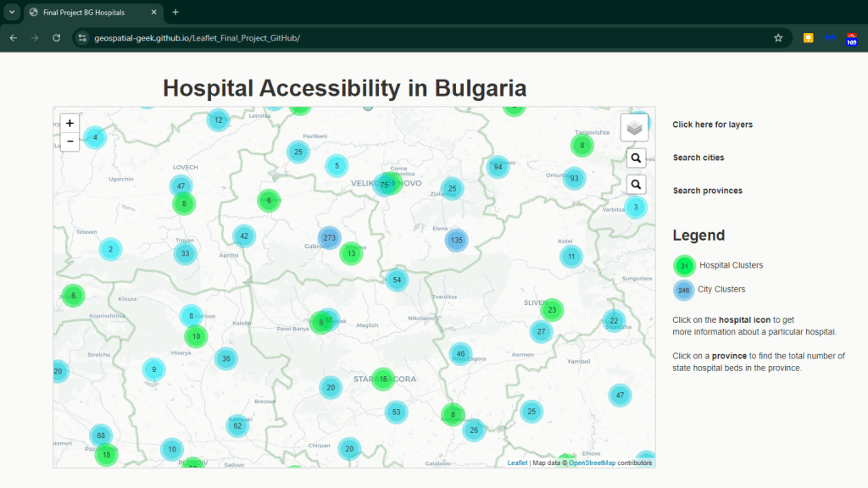868x488 pixels.
Task: Go back to the previous page
Action: 14,38
